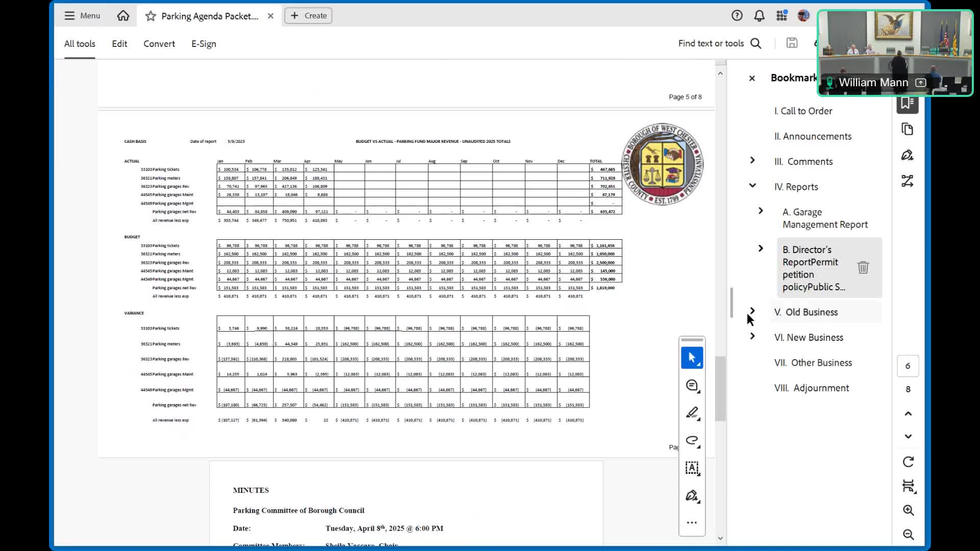Collapse the IV. Reports bookmark

[752, 185]
